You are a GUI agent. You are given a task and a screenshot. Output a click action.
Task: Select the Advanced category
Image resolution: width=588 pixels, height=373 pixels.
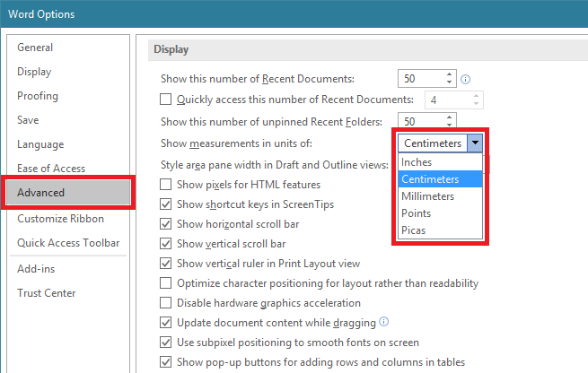[68, 193]
